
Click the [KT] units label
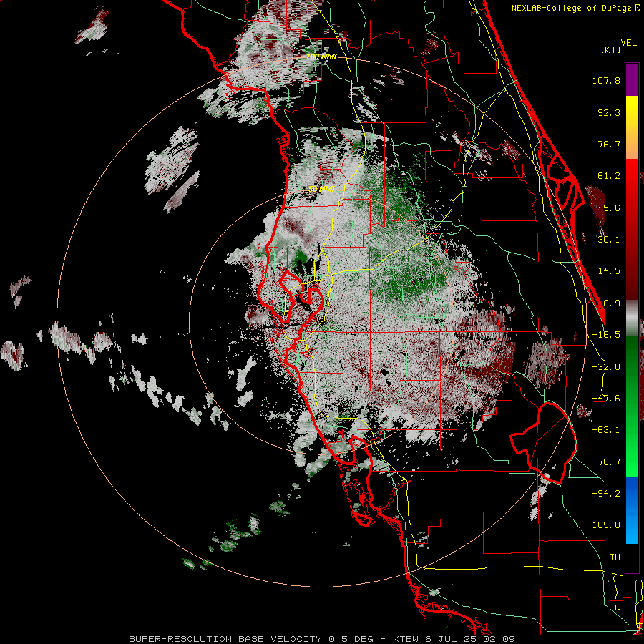pos(610,49)
